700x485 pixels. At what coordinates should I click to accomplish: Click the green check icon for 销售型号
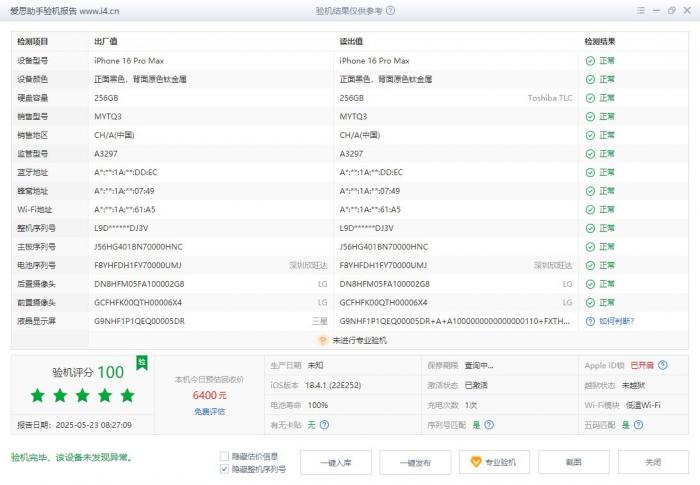590,117
